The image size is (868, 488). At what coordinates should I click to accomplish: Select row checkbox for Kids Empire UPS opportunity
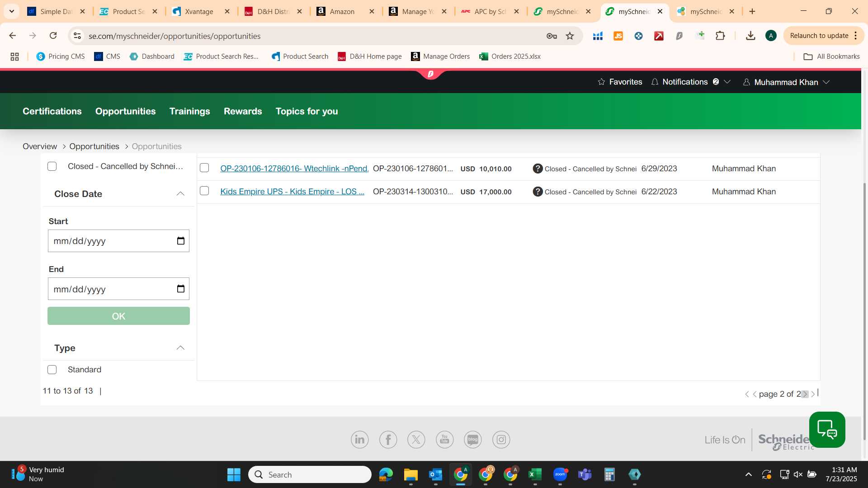pos(204,191)
